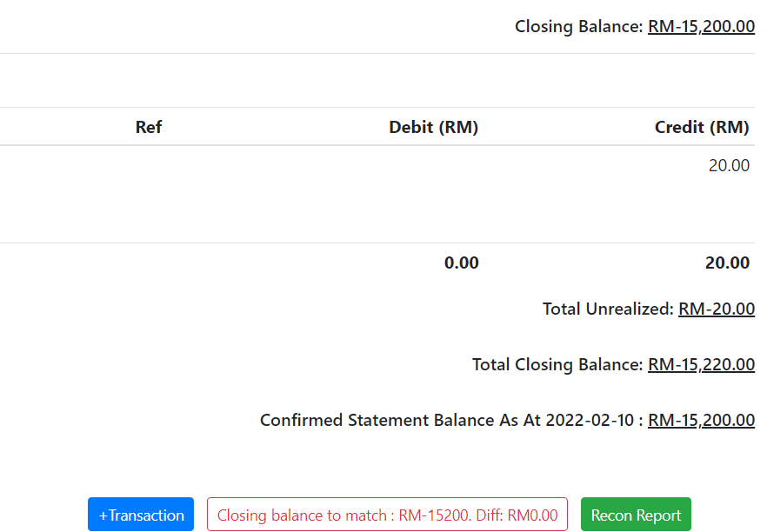Image resolution: width=767 pixels, height=532 pixels.
Task: Click the Total Closing Balance label
Action: click(557, 365)
